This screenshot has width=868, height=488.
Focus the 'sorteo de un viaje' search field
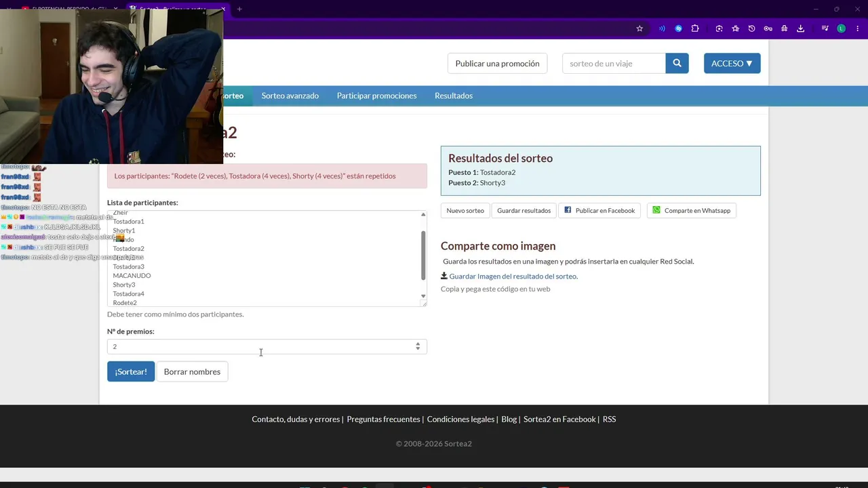[614, 63]
